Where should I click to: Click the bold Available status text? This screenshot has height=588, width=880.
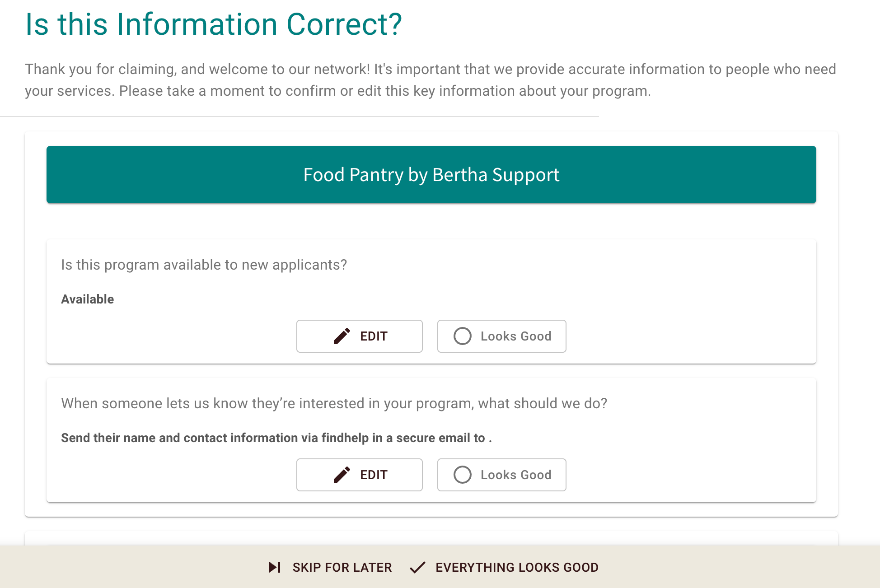[88, 299]
